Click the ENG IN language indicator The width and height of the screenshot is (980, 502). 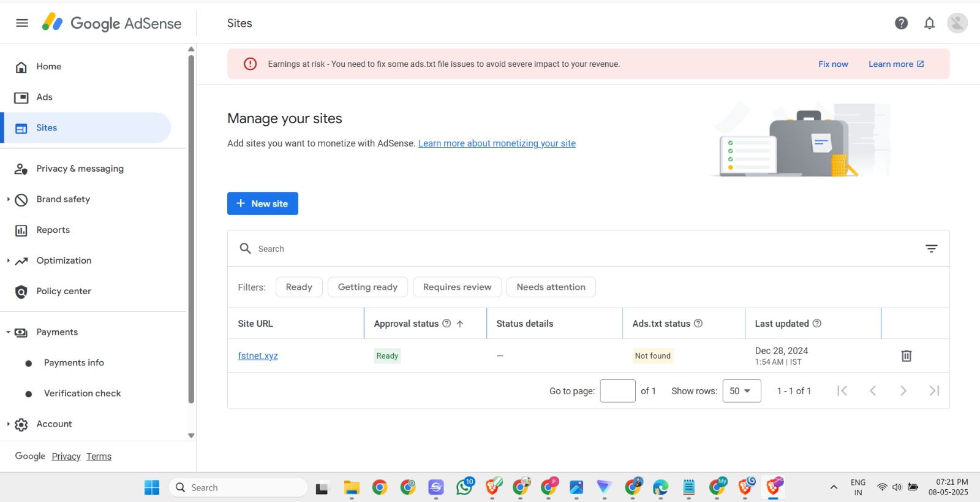click(858, 487)
